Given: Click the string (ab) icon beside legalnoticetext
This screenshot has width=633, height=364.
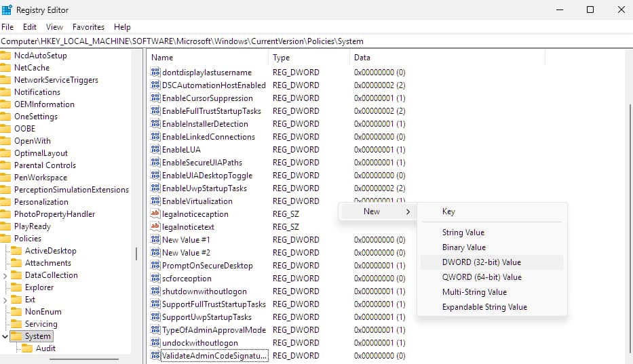Looking at the screenshot, I should tap(155, 227).
